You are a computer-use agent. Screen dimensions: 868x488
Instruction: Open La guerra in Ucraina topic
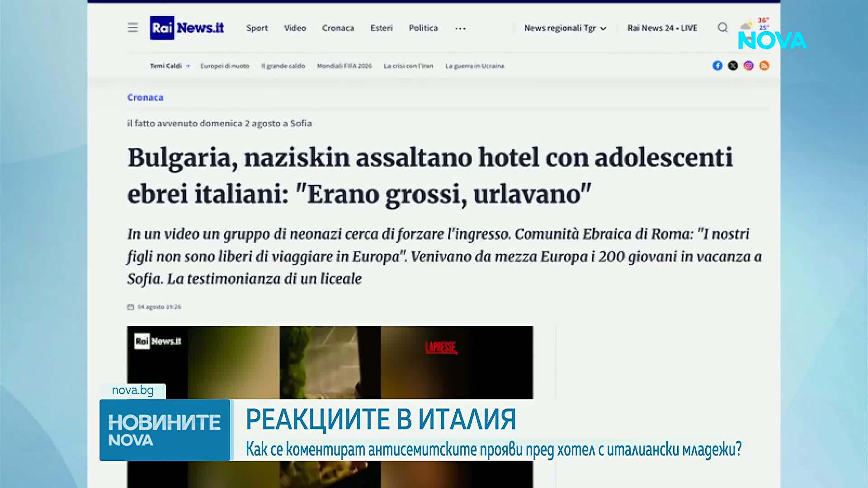pos(475,66)
